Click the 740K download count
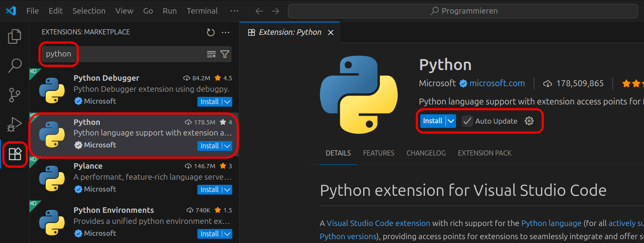Viewport: 644px width, 243px height. point(202,210)
